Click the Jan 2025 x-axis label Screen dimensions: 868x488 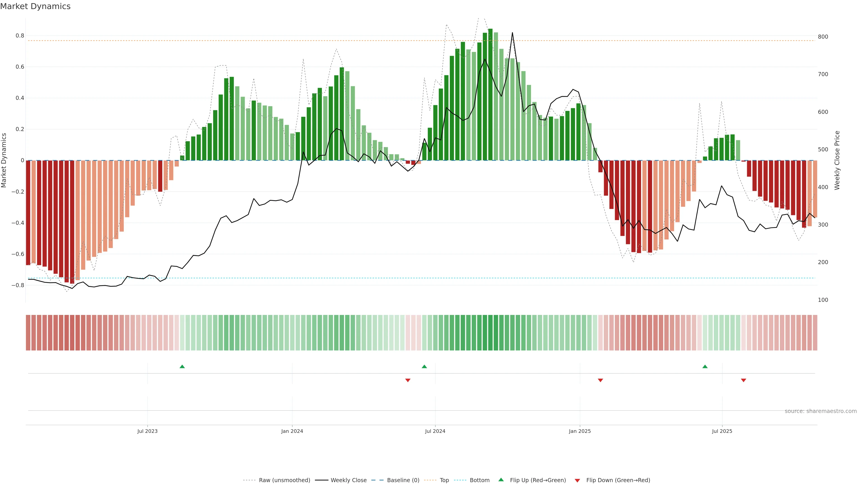(580, 431)
